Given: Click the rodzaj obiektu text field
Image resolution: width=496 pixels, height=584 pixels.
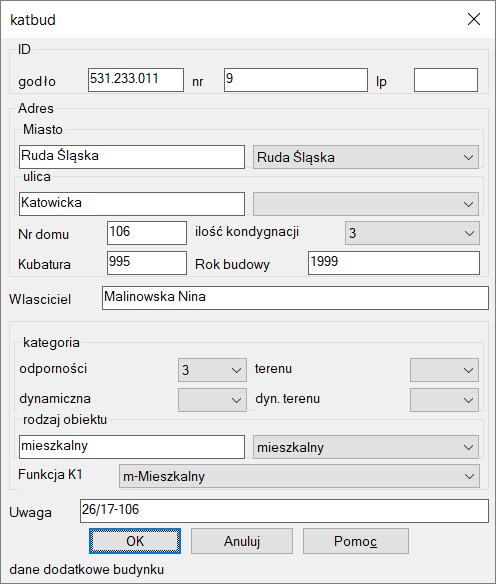Looking at the screenshot, I should click(132, 447).
